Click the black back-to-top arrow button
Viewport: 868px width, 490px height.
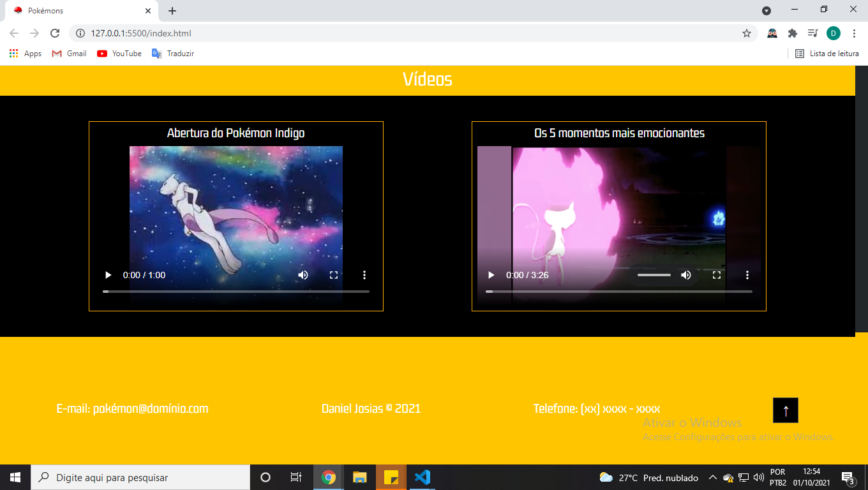[x=786, y=410]
